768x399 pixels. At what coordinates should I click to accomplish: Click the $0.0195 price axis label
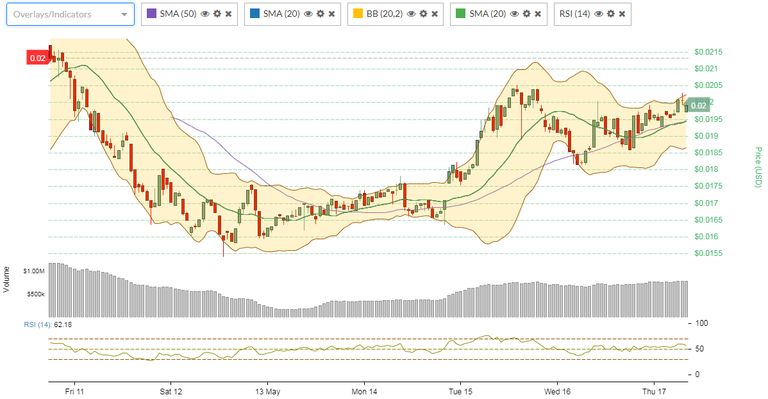[x=708, y=119]
